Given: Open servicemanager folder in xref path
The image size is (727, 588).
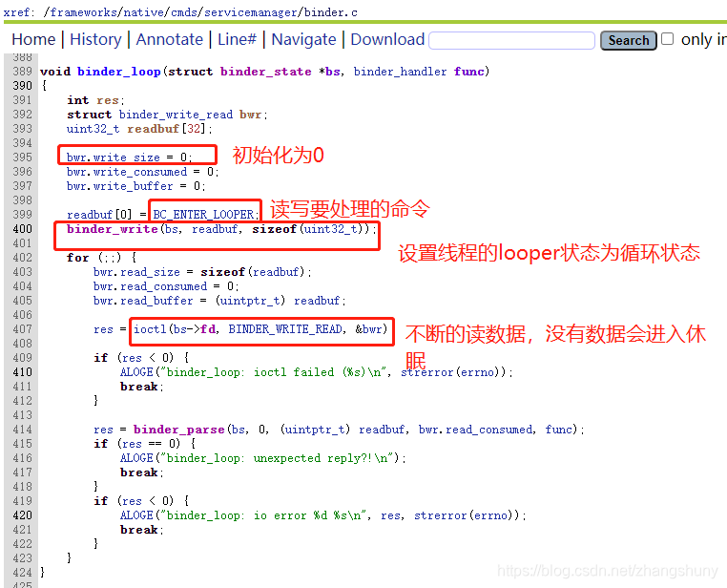Looking at the screenshot, I should tap(251, 12).
